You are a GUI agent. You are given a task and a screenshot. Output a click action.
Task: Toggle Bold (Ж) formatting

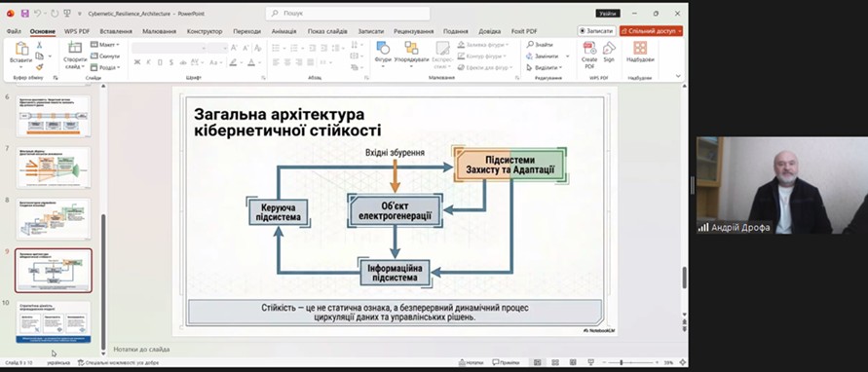pyautogui.click(x=137, y=62)
